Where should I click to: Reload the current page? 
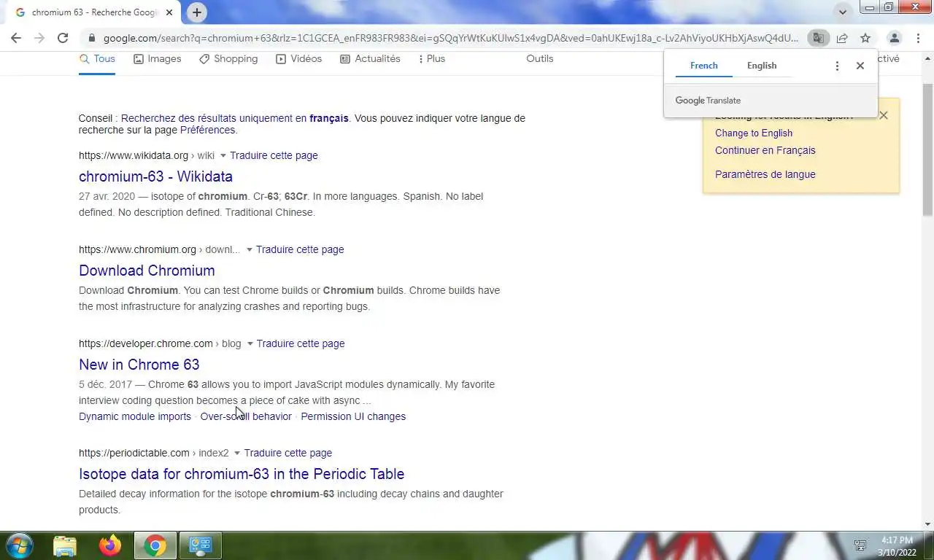(x=63, y=38)
